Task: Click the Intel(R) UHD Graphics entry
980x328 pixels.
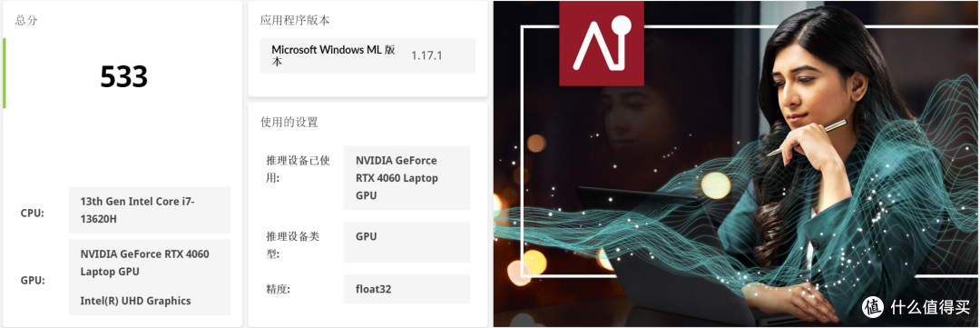Action: click(x=135, y=301)
